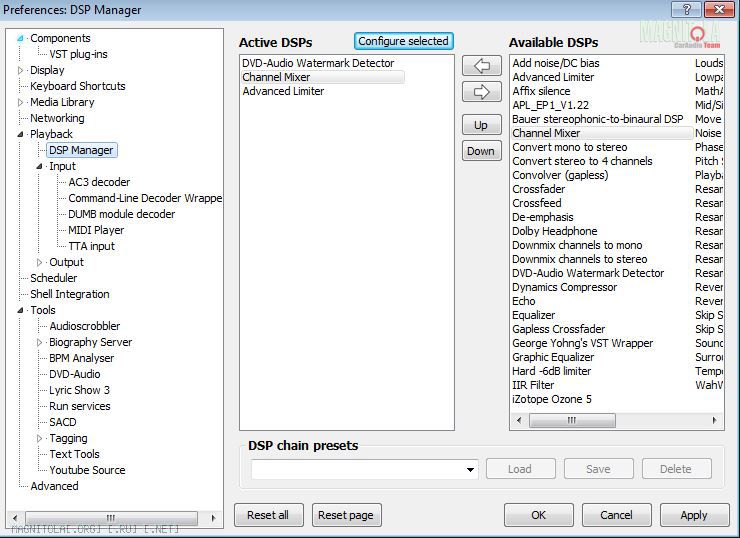Screen dimensions: 740x538
Task: Select Equalizer in Available DSPs
Action: [x=533, y=316]
